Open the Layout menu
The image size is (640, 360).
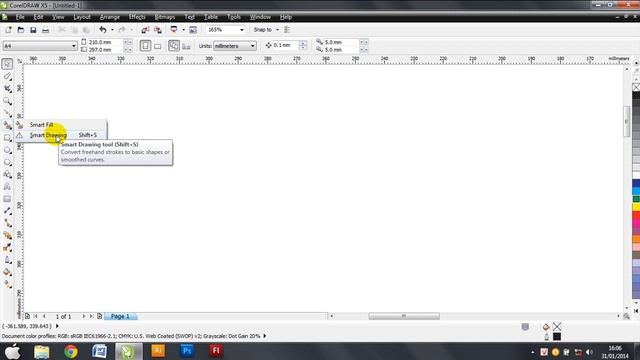[x=82, y=17]
